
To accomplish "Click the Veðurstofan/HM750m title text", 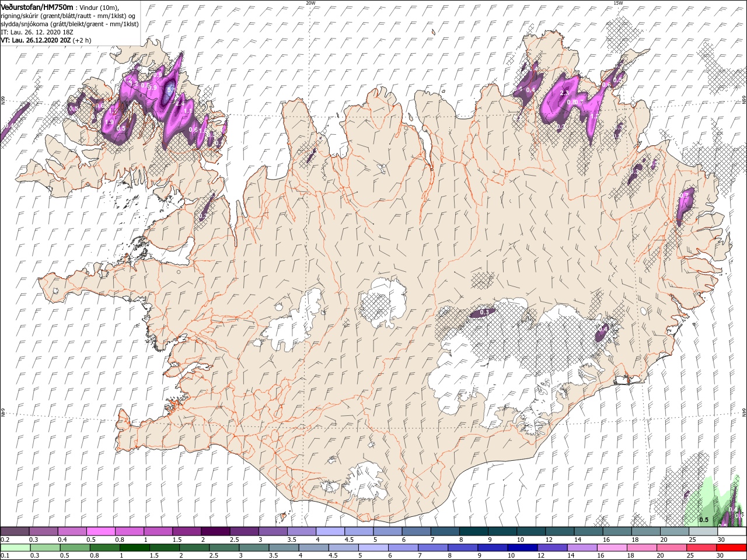I will [x=37, y=6].
